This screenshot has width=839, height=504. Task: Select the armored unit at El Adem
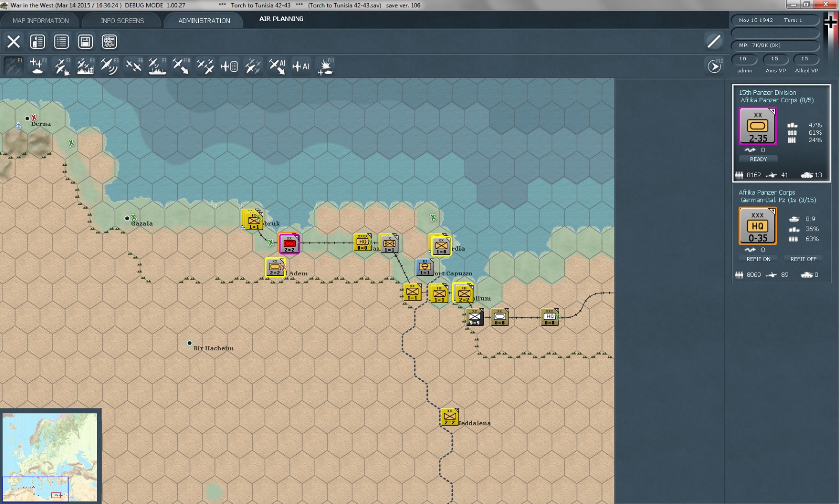point(275,267)
